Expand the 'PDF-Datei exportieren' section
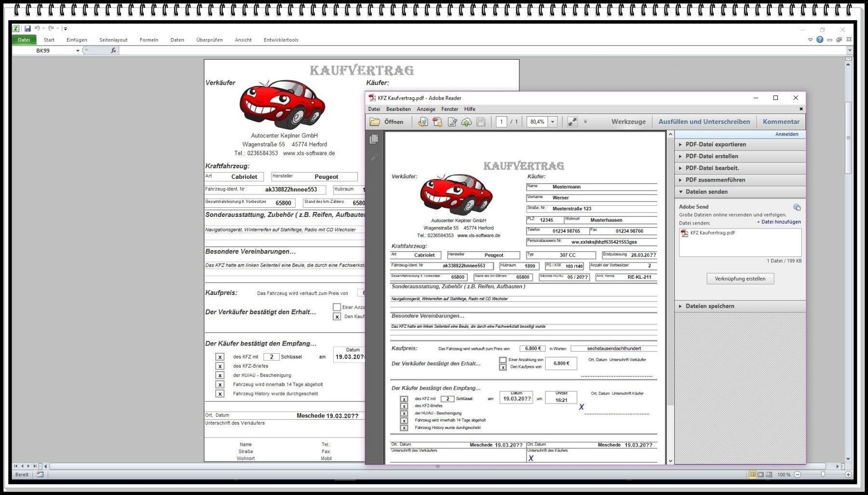This screenshot has width=868, height=495. pos(715,145)
